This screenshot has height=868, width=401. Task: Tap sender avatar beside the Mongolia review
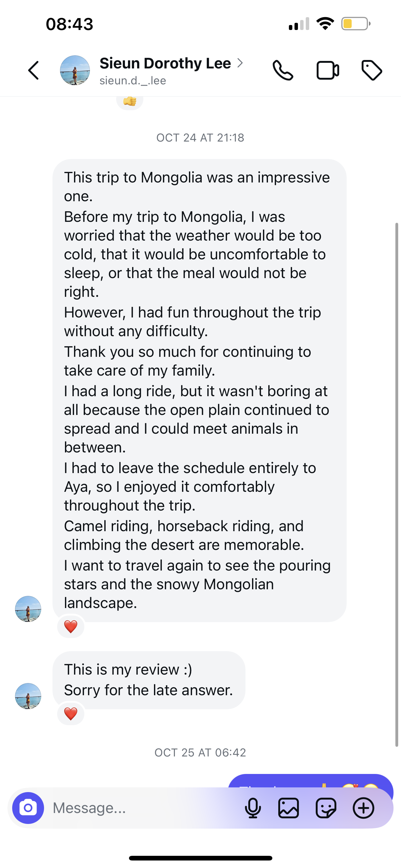(x=28, y=609)
